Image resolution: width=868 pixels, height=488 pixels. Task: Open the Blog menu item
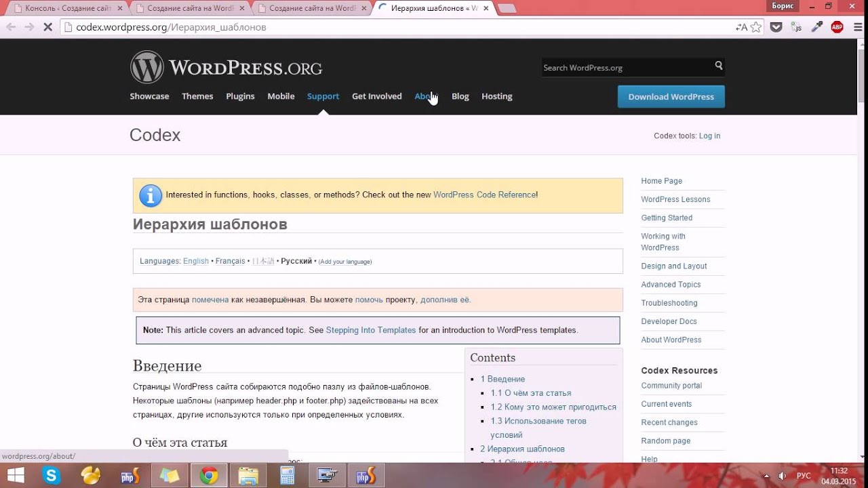tap(460, 96)
